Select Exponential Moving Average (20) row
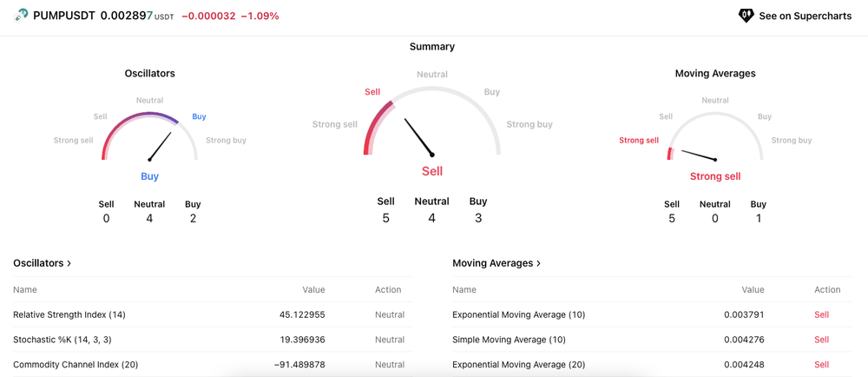The width and height of the screenshot is (868, 377). point(652,365)
